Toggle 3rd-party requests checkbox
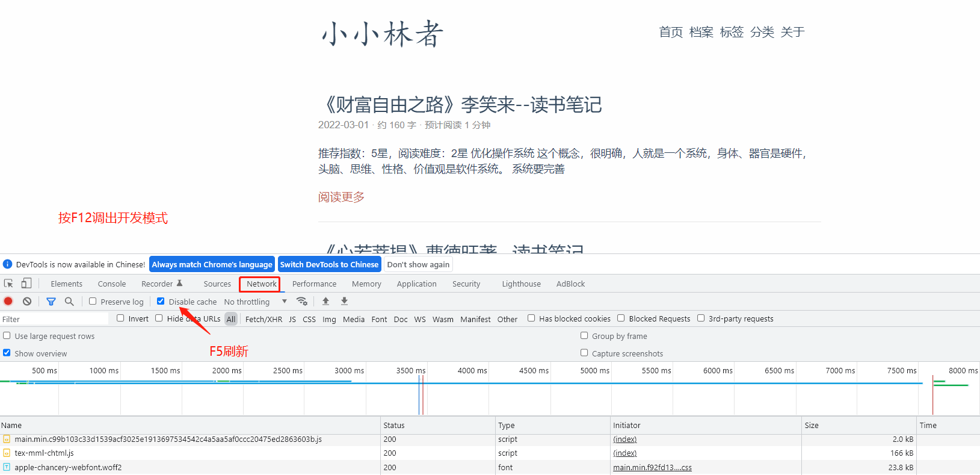The width and height of the screenshot is (980, 475). click(x=701, y=318)
